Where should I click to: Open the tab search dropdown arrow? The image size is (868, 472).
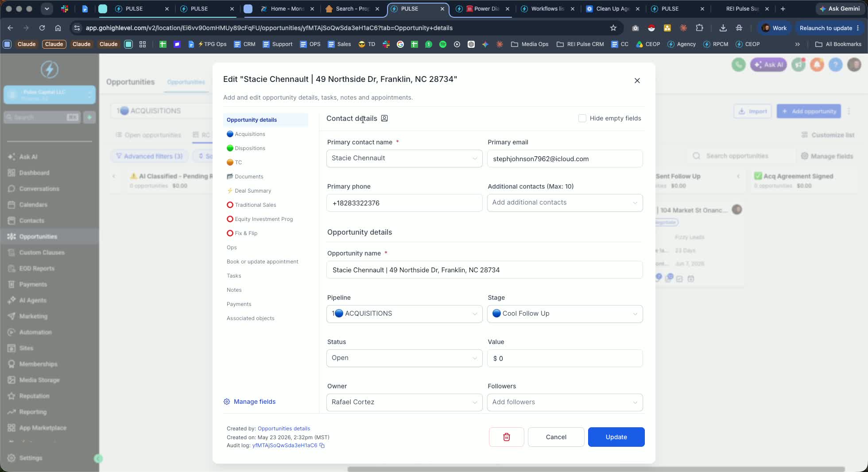46,9
